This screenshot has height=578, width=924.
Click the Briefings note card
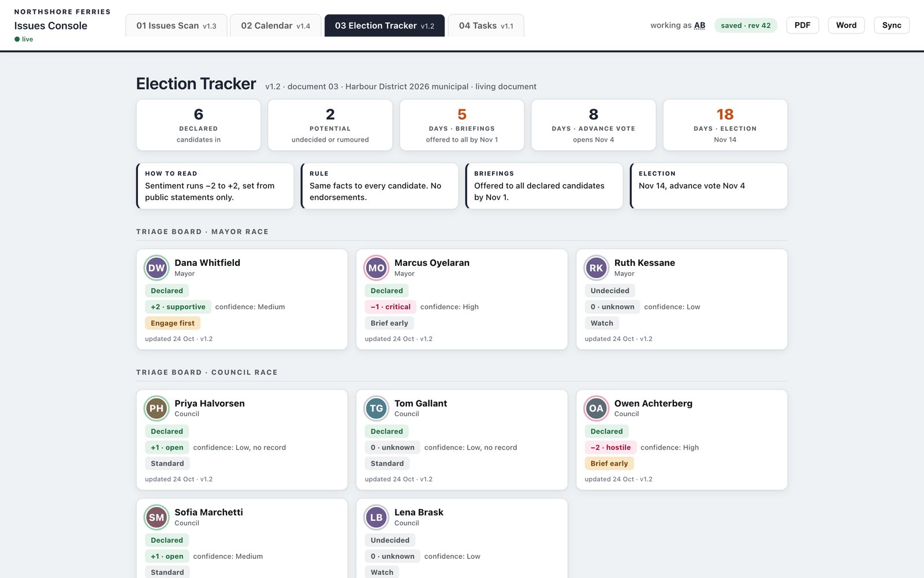point(544,186)
